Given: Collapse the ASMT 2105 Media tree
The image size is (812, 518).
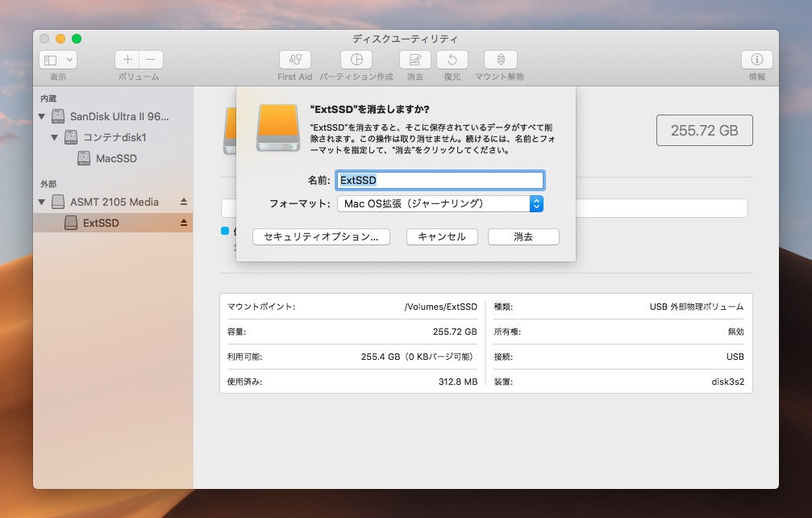Looking at the screenshot, I should click(x=42, y=202).
